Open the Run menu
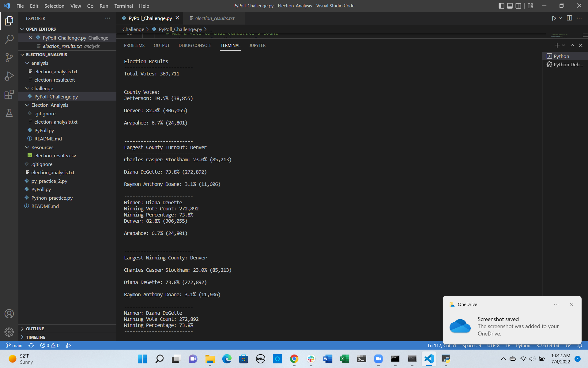Viewport: 588px width, 368px height. pyautogui.click(x=104, y=6)
